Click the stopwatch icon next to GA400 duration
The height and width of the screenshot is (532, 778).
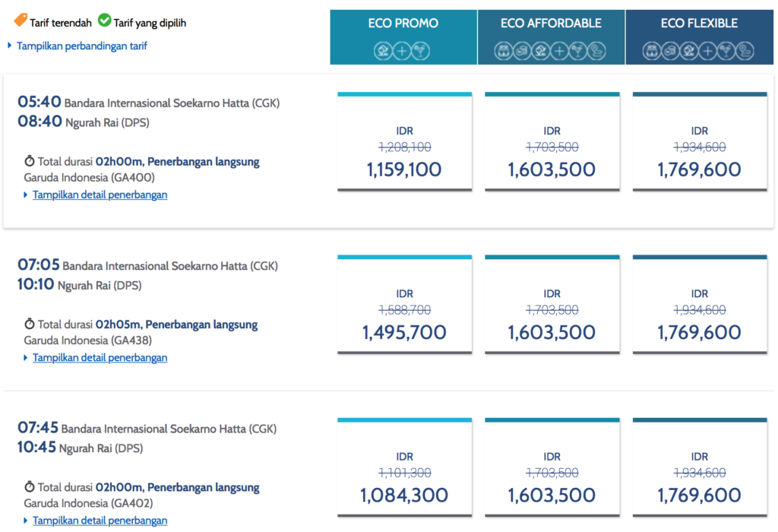coord(28,161)
